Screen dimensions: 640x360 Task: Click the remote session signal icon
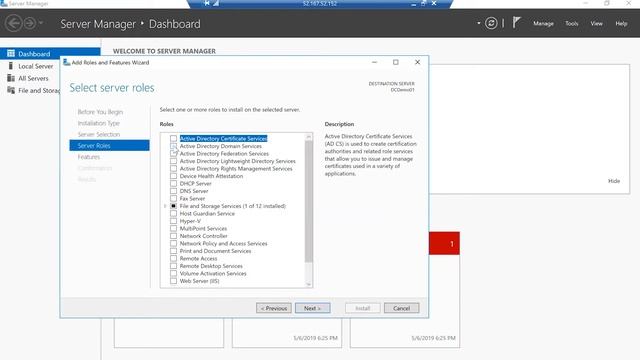(216, 3)
